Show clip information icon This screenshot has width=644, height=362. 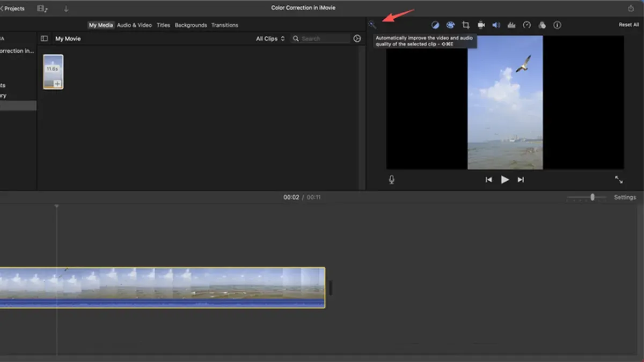click(x=557, y=25)
